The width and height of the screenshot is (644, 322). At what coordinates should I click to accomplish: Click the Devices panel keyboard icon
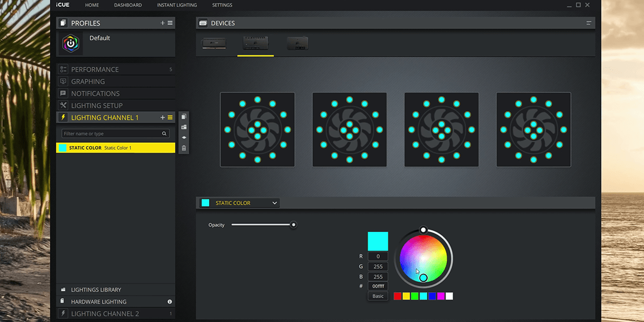click(203, 23)
